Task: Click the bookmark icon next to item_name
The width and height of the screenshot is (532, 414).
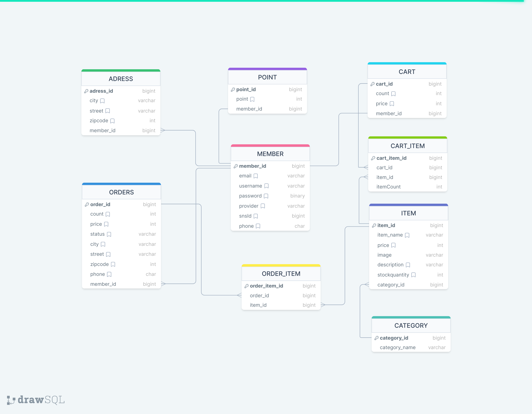Action: pos(407,235)
